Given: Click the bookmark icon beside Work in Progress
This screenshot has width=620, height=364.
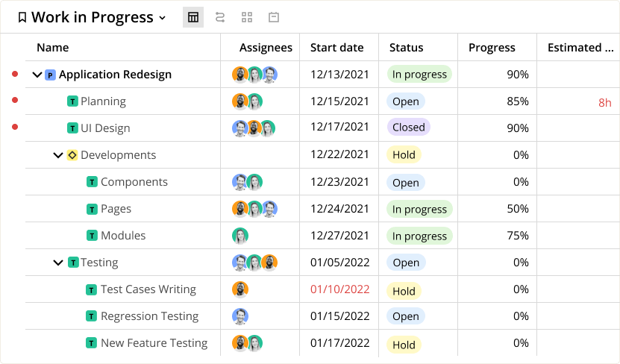Looking at the screenshot, I should (22, 18).
